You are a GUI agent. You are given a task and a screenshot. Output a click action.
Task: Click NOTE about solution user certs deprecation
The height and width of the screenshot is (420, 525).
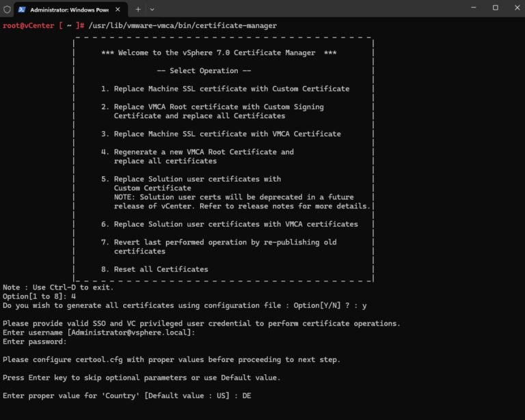point(234,197)
